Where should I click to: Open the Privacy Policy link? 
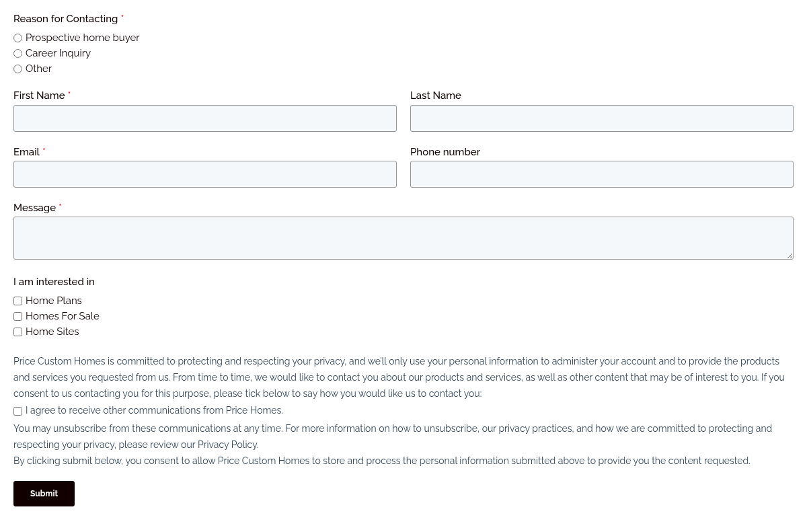pos(227,445)
